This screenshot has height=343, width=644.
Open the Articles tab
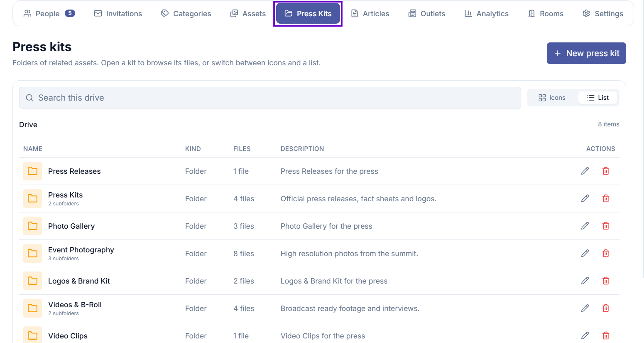(x=370, y=13)
